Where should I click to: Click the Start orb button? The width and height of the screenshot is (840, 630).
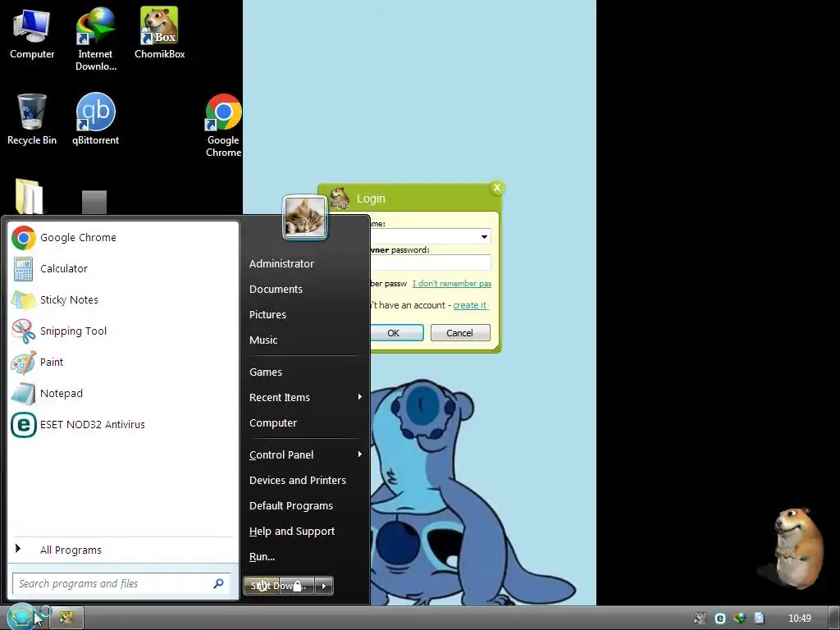tap(21, 617)
